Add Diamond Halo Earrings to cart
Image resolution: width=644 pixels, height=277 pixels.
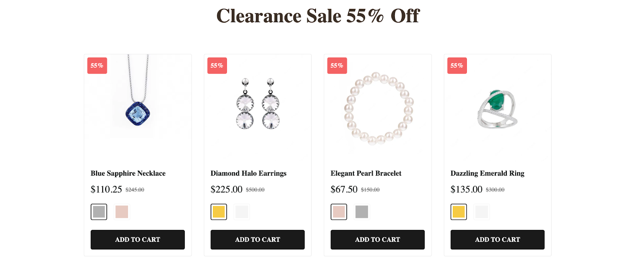click(258, 240)
